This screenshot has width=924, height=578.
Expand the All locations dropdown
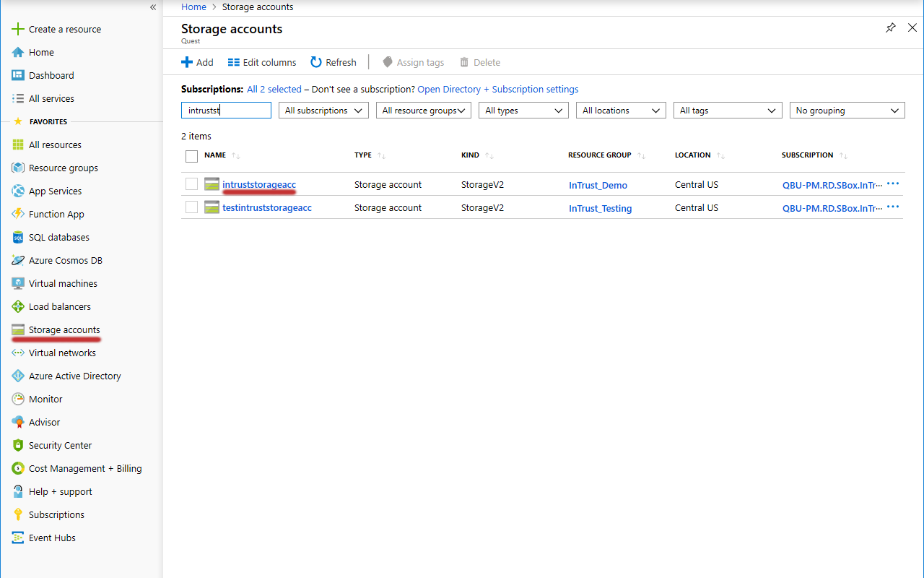pos(621,111)
